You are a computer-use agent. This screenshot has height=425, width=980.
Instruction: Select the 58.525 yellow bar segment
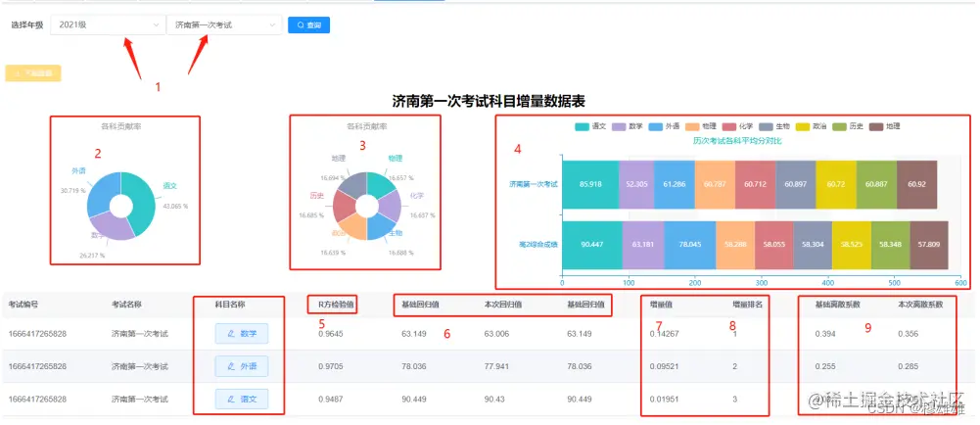coord(851,245)
